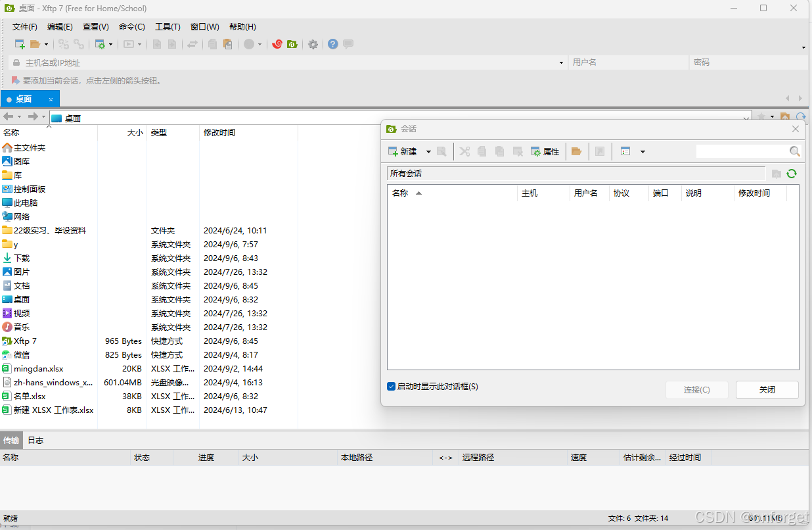Click the 关闭 button in Sessions dialog
Viewport: 812px width, 530px height.
(767, 390)
